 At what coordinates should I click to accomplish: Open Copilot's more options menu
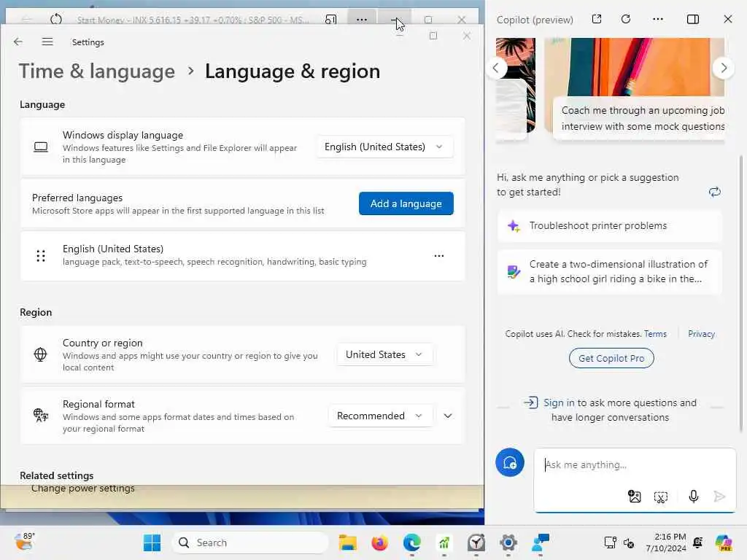point(658,19)
